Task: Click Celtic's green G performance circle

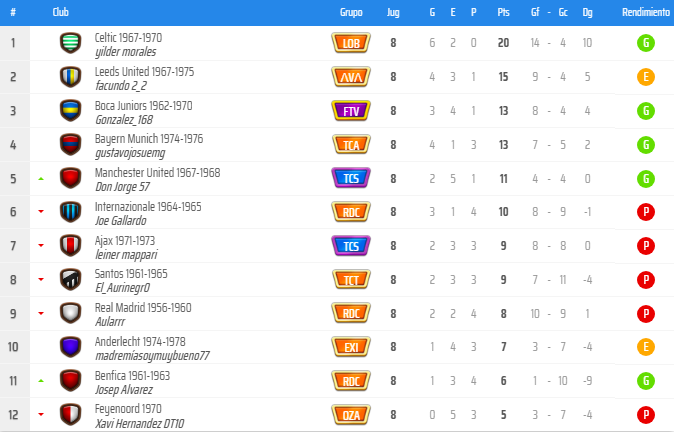Action: [646, 43]
